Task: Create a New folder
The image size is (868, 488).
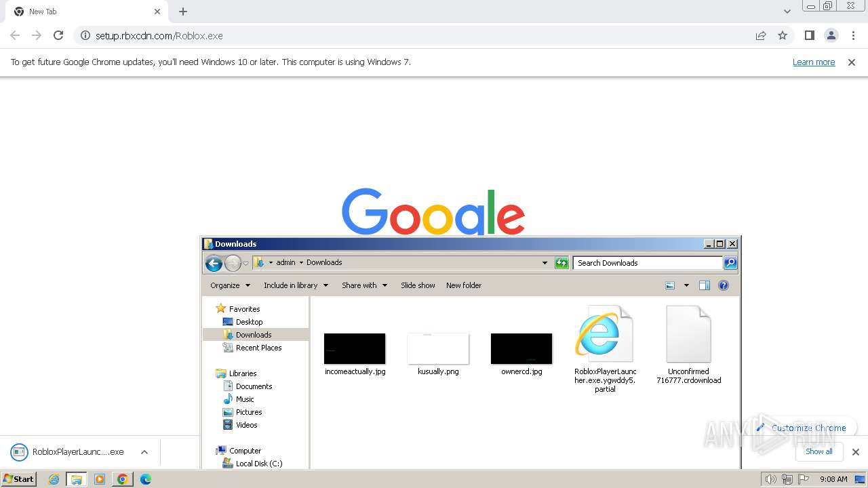Action: click(x=464, y=285)
